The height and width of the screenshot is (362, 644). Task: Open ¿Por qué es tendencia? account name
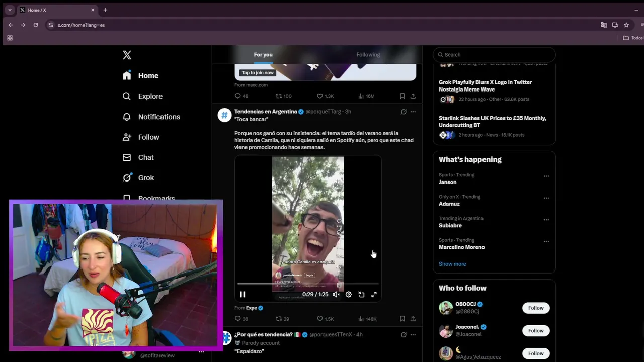tap(263, 335)
